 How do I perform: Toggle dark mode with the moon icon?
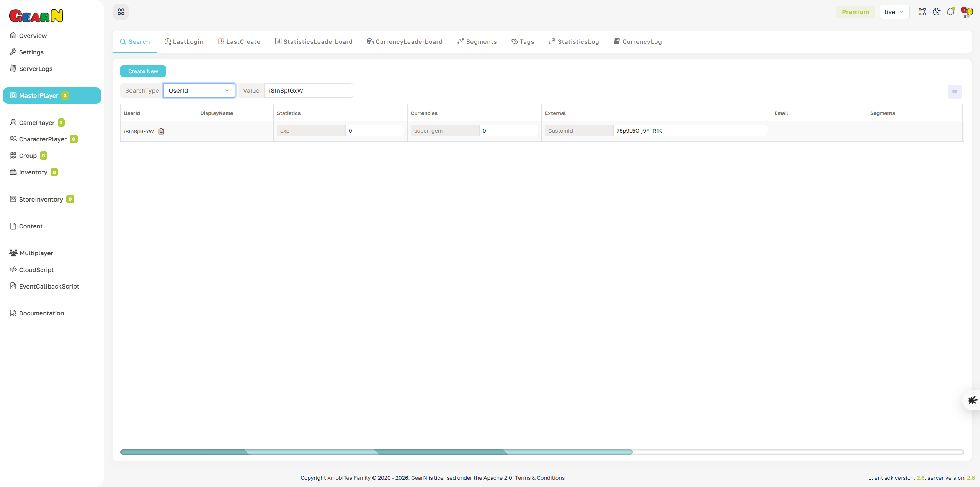[x=936, y=11]
